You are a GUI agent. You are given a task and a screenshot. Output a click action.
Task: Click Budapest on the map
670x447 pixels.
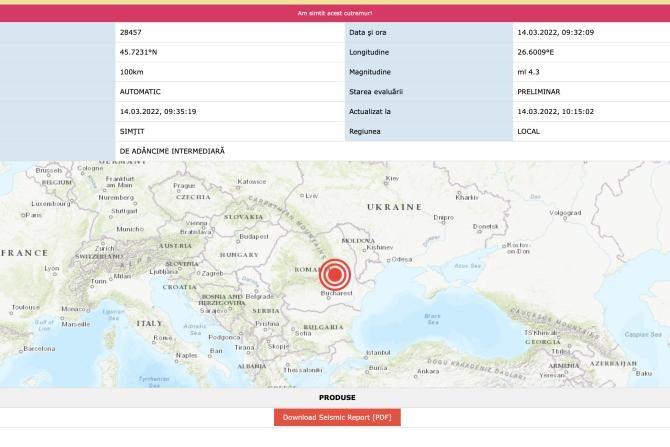254,237
